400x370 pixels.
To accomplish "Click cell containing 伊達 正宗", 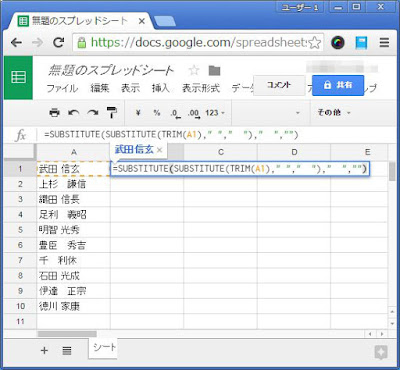I will click(74, 291).
